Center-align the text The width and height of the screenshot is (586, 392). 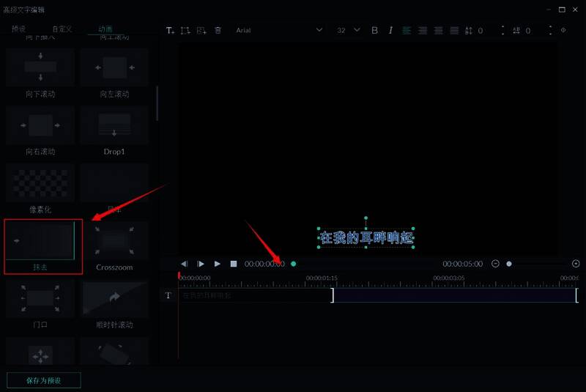[x=423, y=31]
